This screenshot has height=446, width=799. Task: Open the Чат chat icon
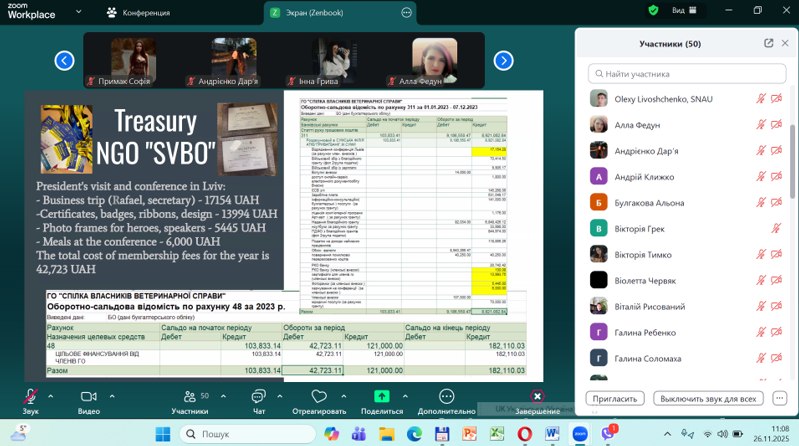click(259, 396)
